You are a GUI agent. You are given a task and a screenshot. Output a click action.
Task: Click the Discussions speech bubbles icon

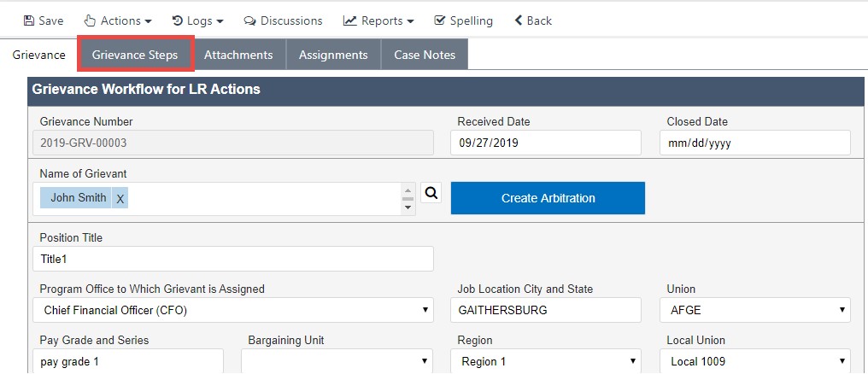(250, 21)
